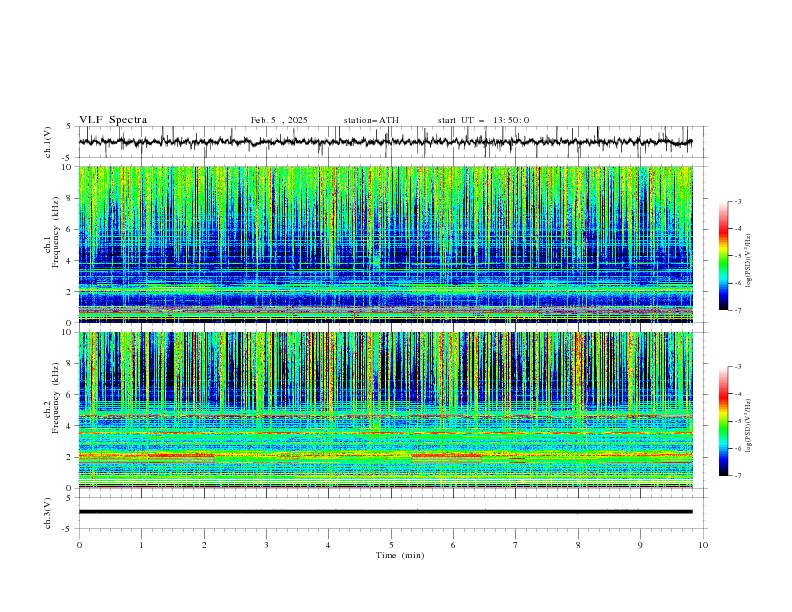Image resolution: width=792 pixels, height=612 pixels.
Task: Click the ch.1(V) waveform axis label
Action: click(x=47, y=142)
